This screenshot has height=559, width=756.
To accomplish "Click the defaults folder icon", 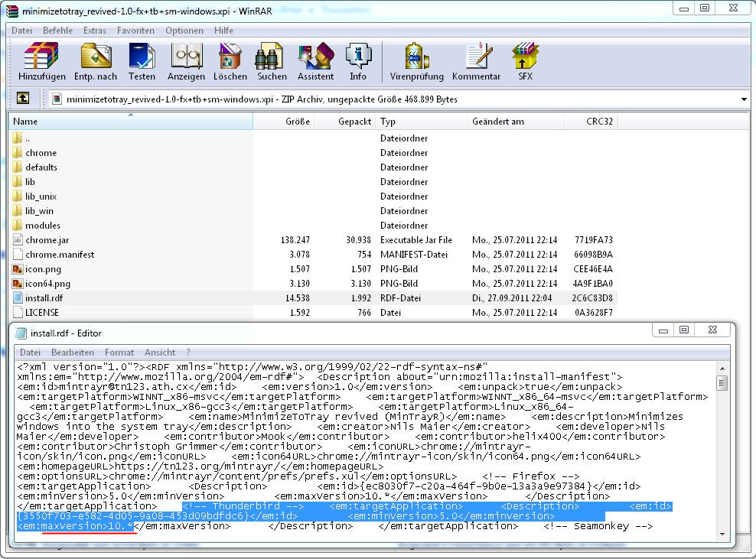I will (18, 167).
